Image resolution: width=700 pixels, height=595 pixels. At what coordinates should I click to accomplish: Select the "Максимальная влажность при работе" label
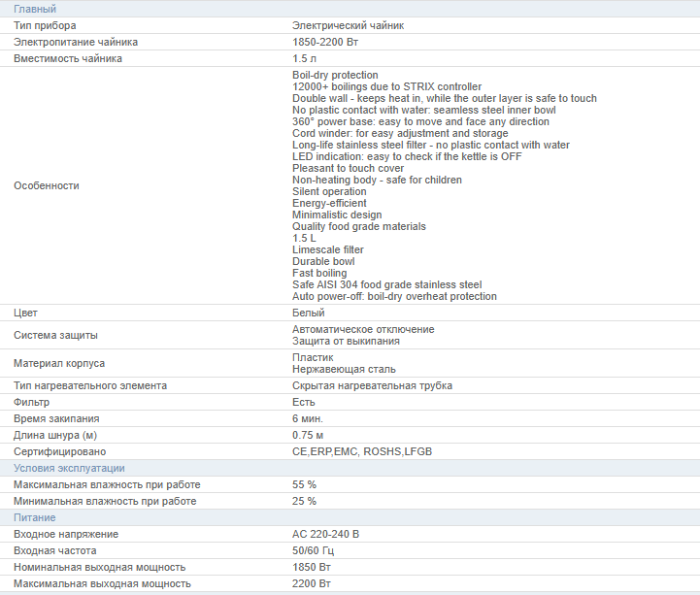click(x=107, y=484)
